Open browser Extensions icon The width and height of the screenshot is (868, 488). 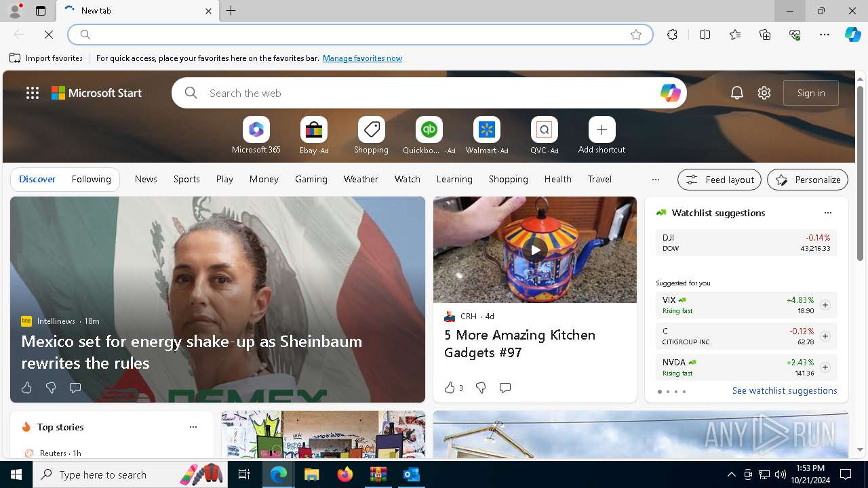point(672,35)
